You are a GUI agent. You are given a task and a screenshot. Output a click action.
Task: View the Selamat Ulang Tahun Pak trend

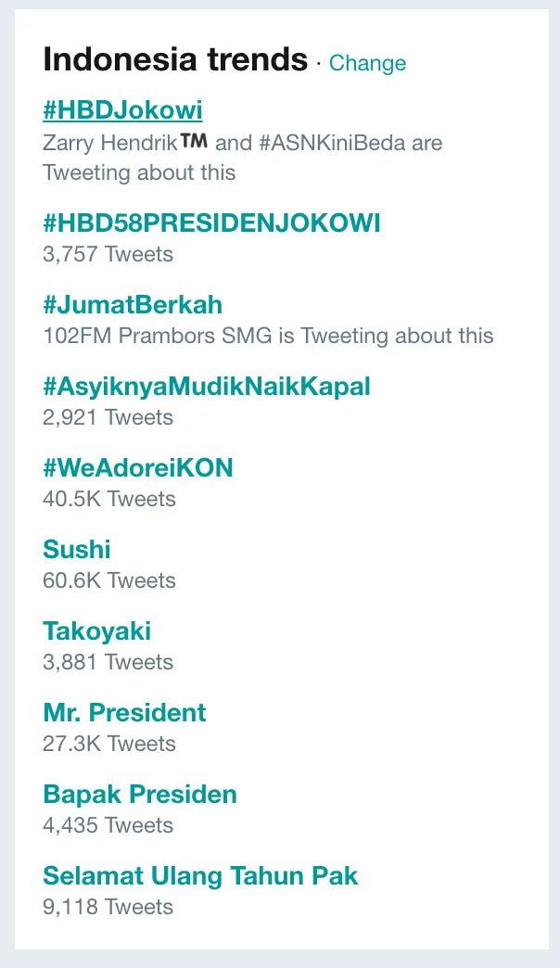point(200,876)
